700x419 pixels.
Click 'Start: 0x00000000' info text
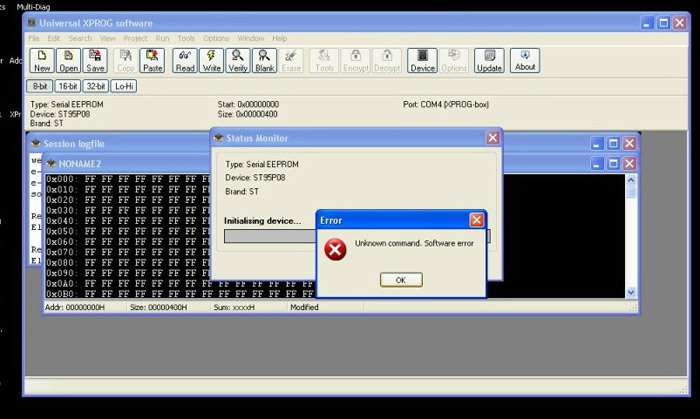[x=248, y=104]
